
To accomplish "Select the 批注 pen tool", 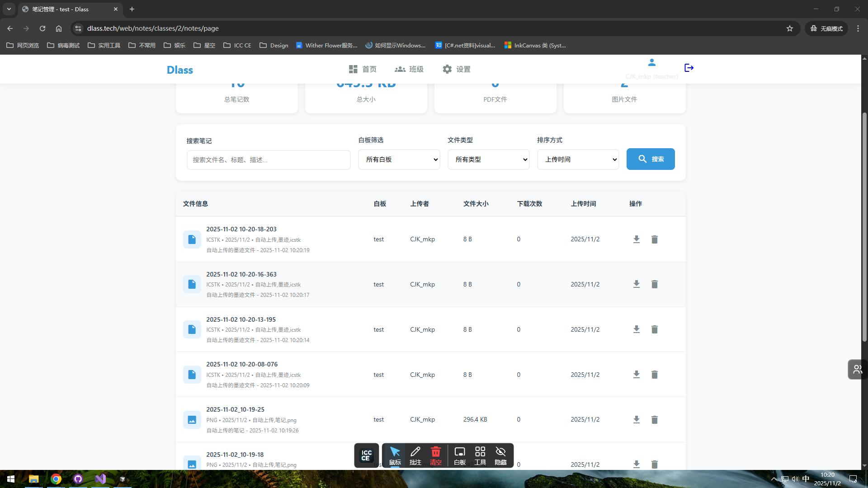I will pyautogui.click(x=415, y=455).
